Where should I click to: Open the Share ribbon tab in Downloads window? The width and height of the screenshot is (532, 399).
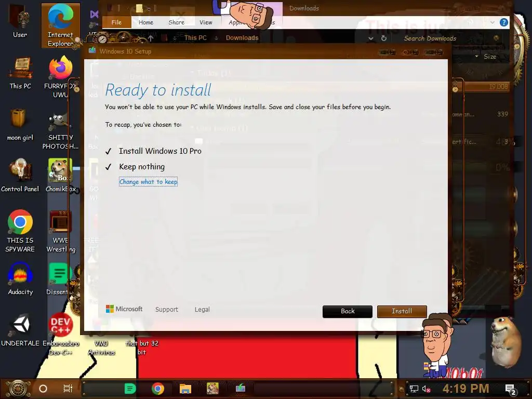pos(177,22)
